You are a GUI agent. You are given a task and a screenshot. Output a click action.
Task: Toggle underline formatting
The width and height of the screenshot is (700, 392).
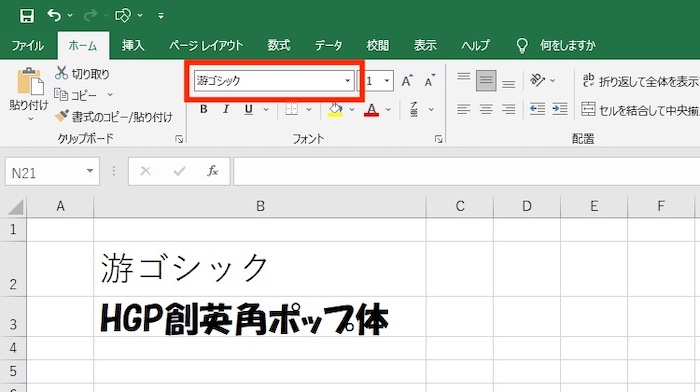(249, 109)
